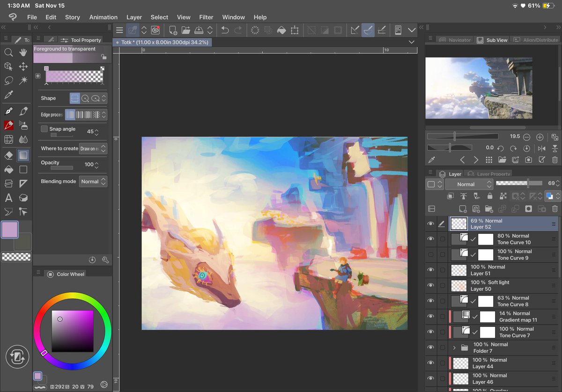
Task: Open the Window menu
Action: (233, 17)
